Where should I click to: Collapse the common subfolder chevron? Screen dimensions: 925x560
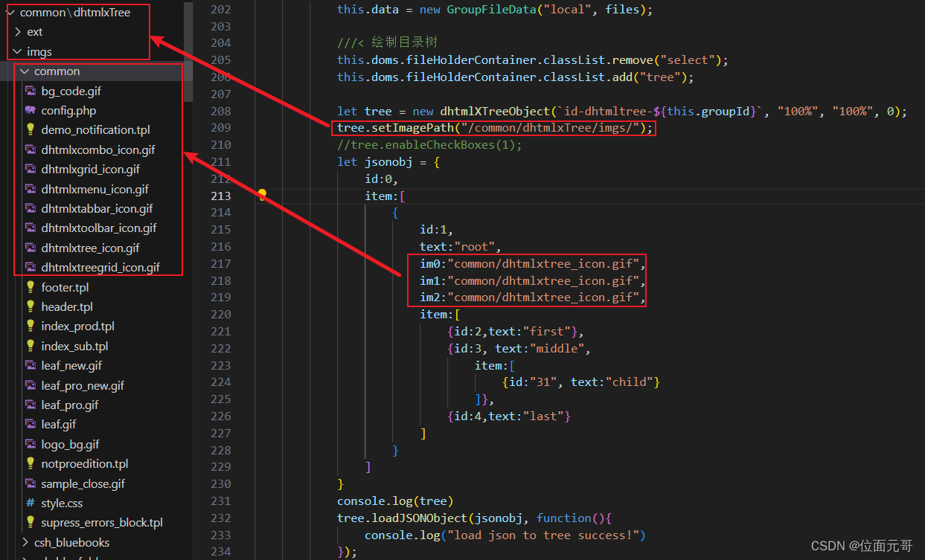coord(25,71)
